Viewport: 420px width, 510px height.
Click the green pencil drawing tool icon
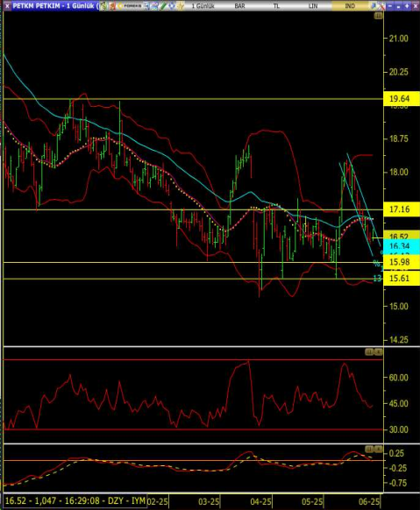pos(163,6)
